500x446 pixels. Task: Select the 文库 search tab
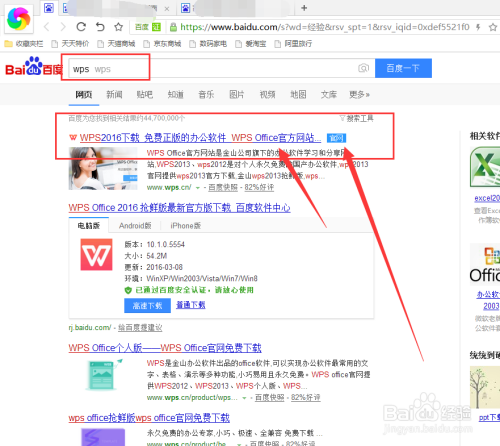tap(329, 95)
